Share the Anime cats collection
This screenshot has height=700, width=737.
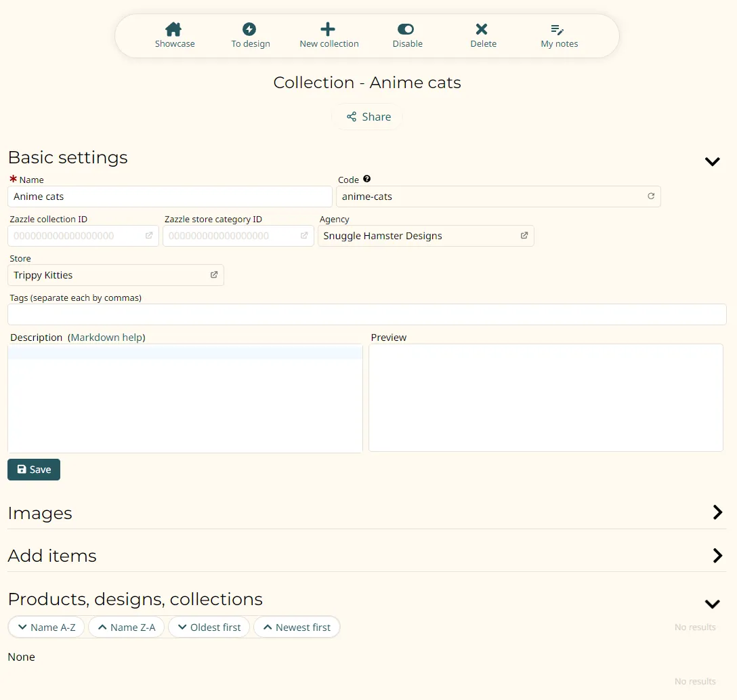pos(368,117)
